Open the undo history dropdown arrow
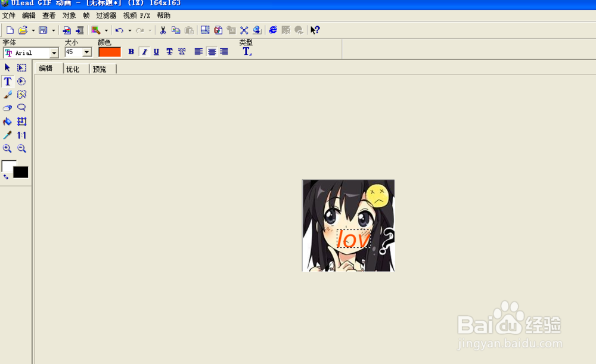Image resolution: width=596 pixels, height=364 pixels. coord(129,30)
